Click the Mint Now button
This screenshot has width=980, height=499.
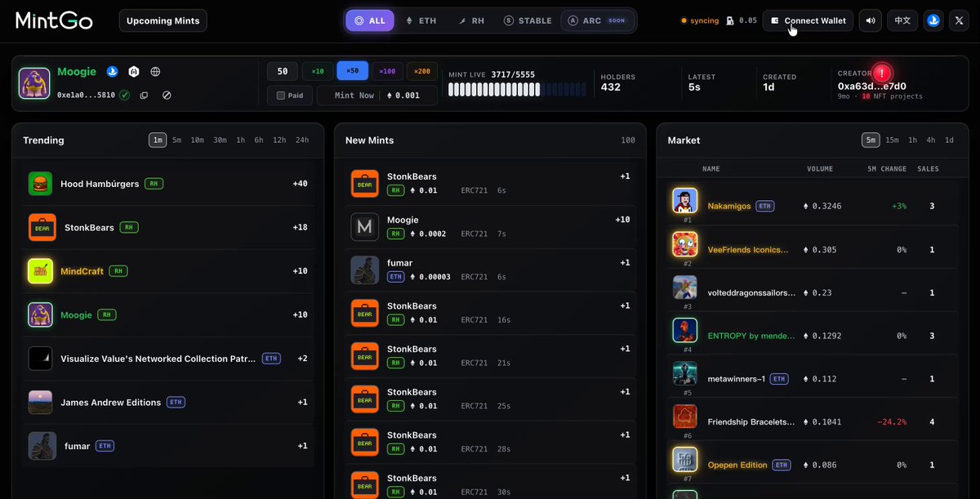376,96
